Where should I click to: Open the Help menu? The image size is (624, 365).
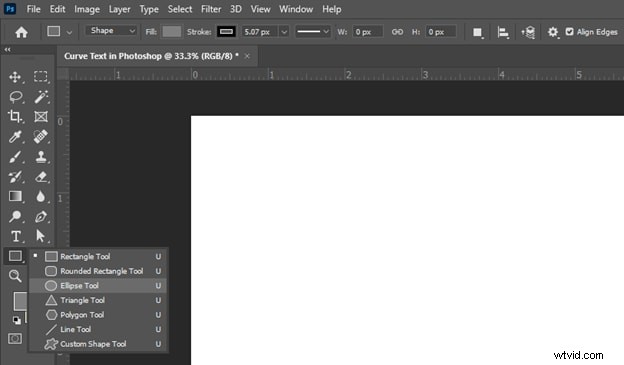[332, 9]
